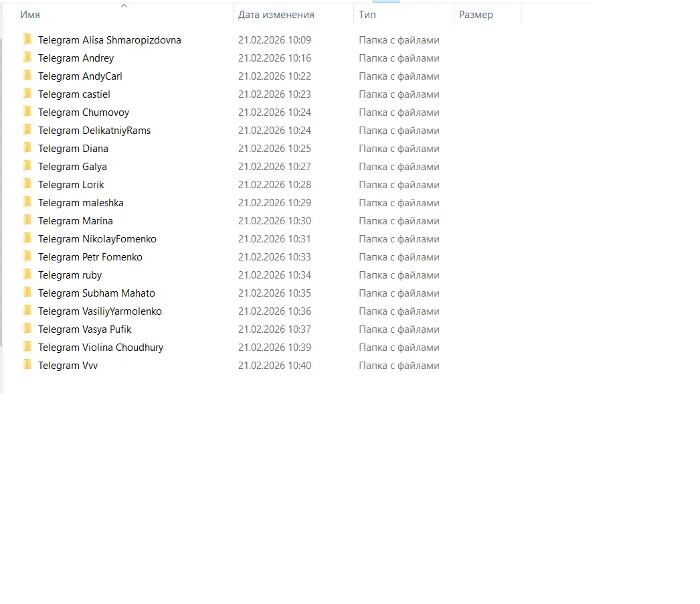Image resolution: width=700 pixels, height=604 pixels.
Task: Select the name Telegram maleshka
Action: (81, 203)
